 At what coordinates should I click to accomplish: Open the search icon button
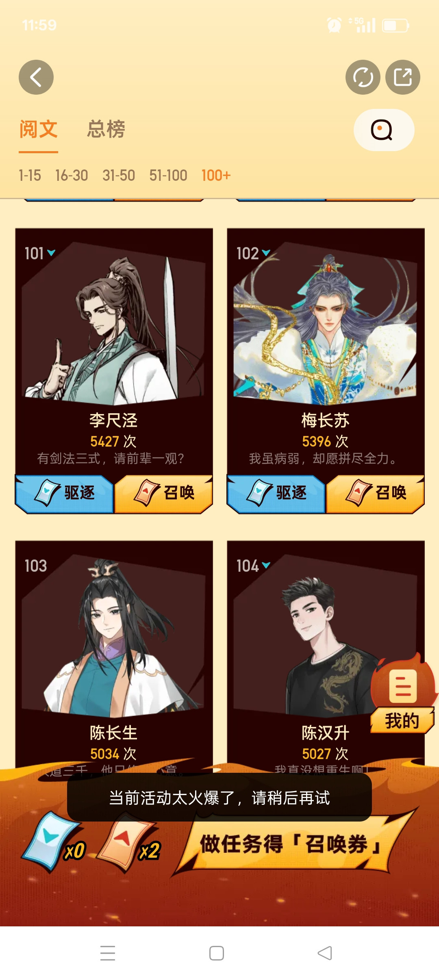coord(384,130)
